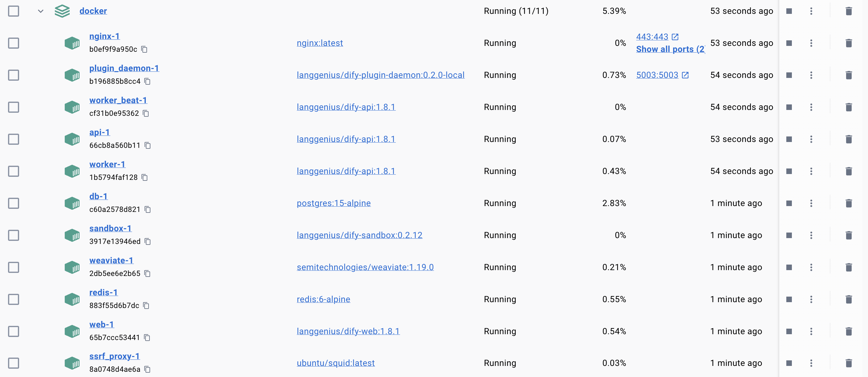Screen dimensions: 868x377
Task: Open the postgres:15-alpine image
Action: [x=334, y=203]
